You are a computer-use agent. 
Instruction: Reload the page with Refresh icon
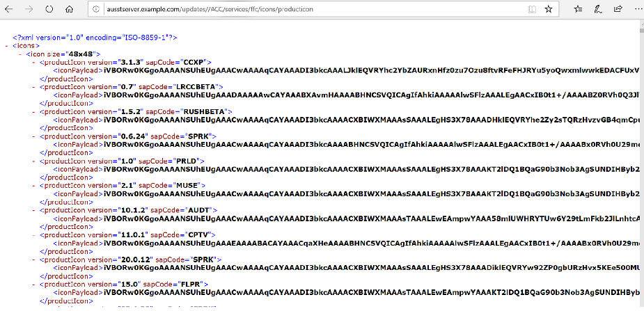(49, 9)
